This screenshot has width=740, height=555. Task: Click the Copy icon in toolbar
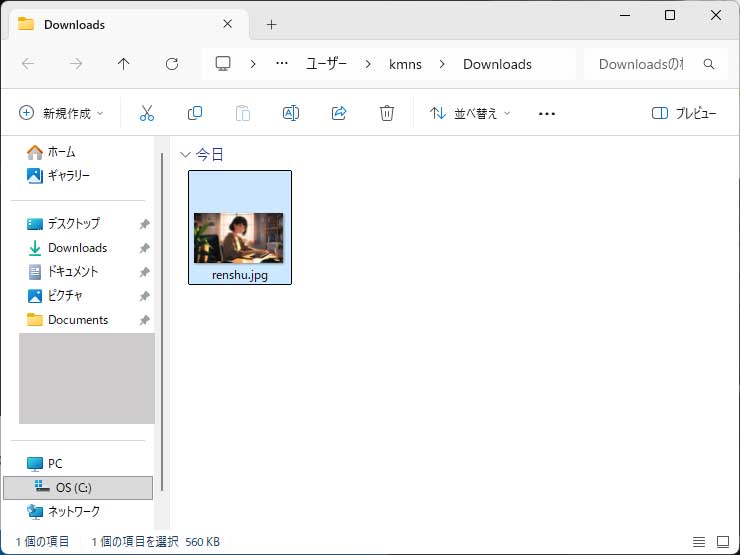click(195, 114)
